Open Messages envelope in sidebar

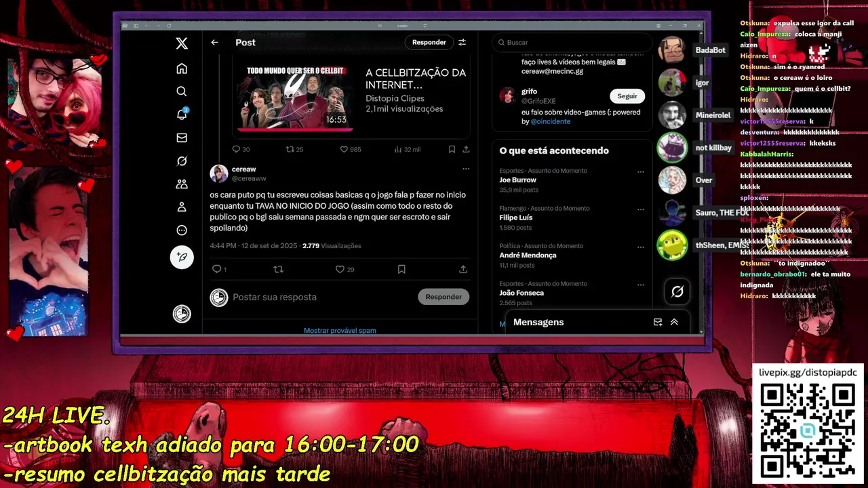coord(182,138)
